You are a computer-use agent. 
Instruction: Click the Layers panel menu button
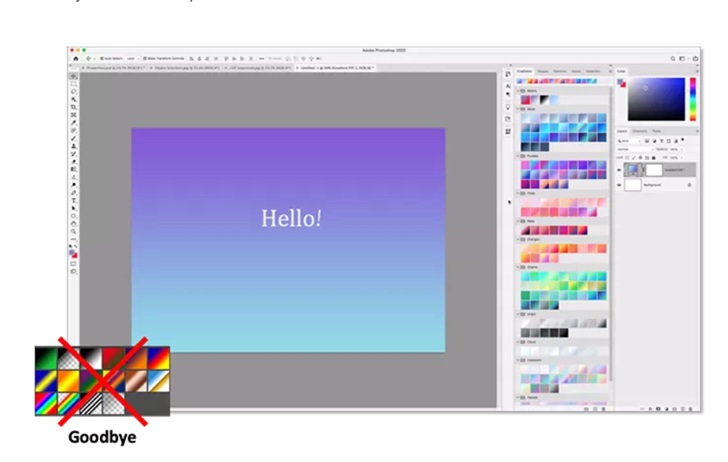click(x=696, y=131)
